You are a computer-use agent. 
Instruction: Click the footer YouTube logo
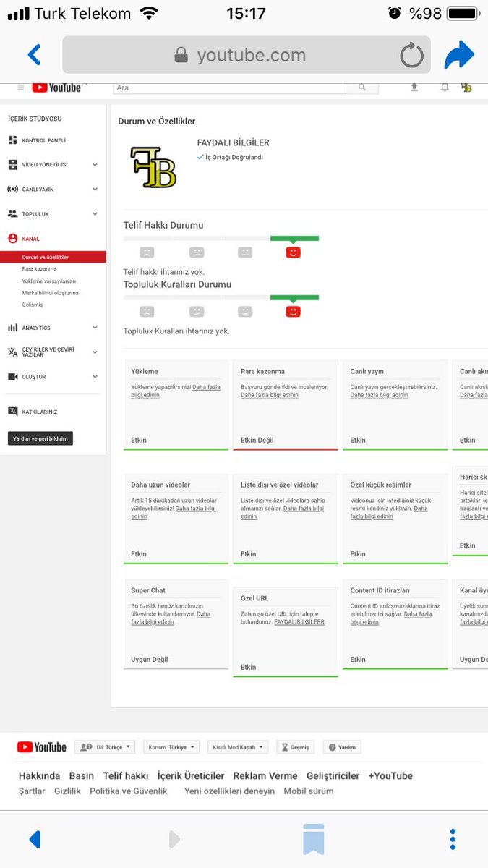click(x=41, y=747)
